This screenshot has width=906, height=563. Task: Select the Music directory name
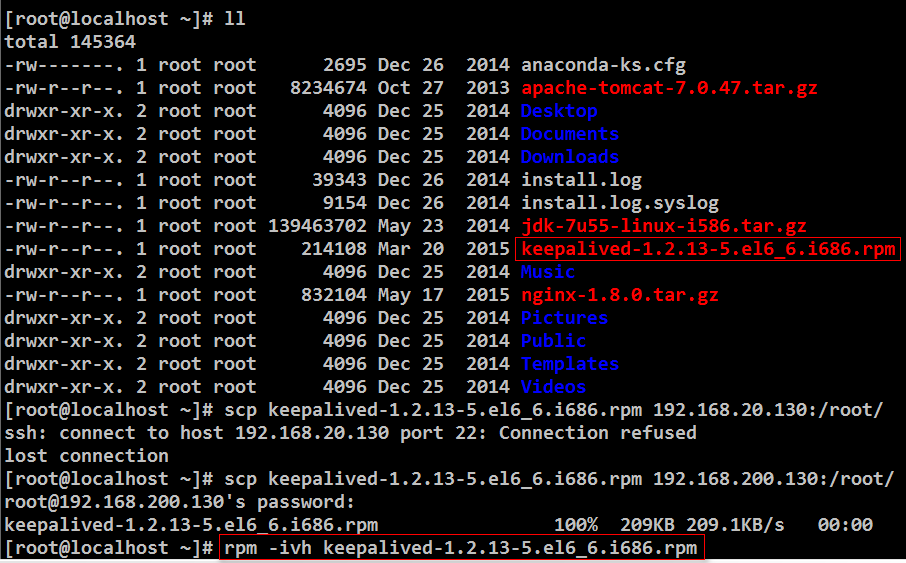tap(548, 272)
